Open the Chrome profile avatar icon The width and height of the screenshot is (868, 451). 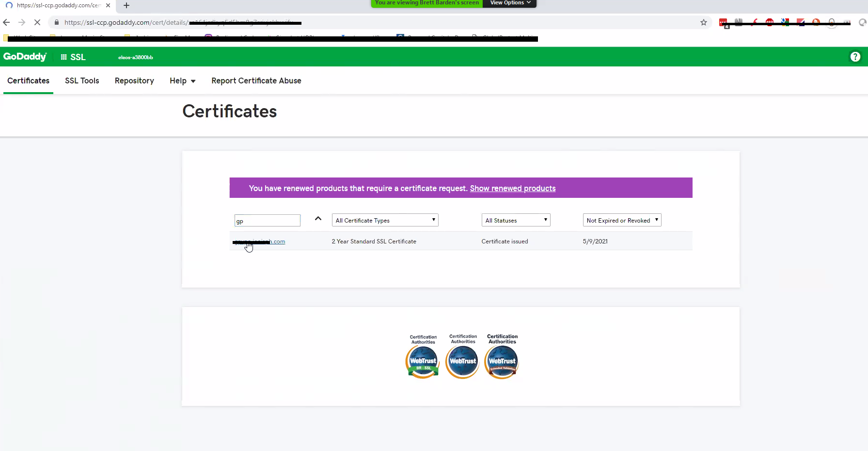pos(862,22)
